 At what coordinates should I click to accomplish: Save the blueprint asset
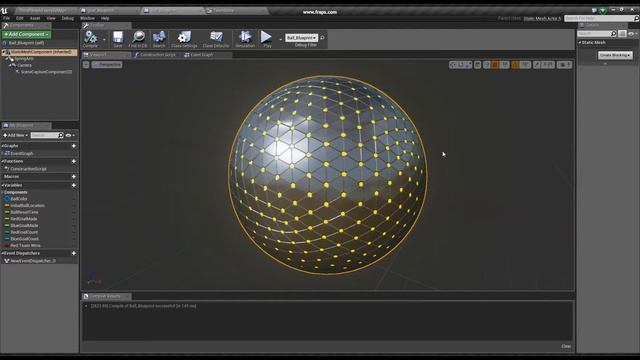tap(118, 39)
